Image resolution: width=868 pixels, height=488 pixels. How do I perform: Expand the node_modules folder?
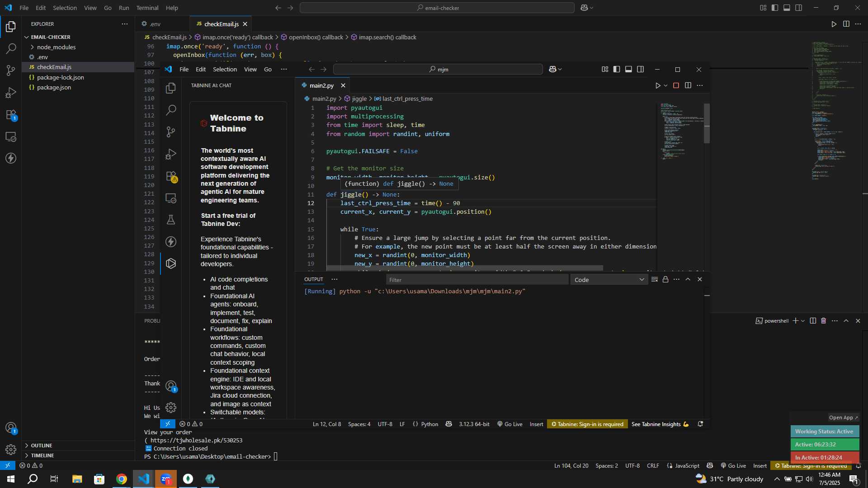point(56,47)
